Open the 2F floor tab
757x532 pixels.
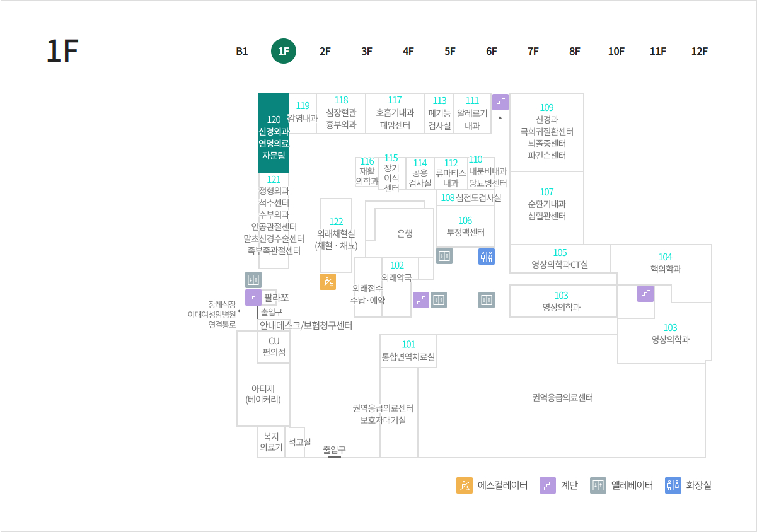(x=325, y=52)
